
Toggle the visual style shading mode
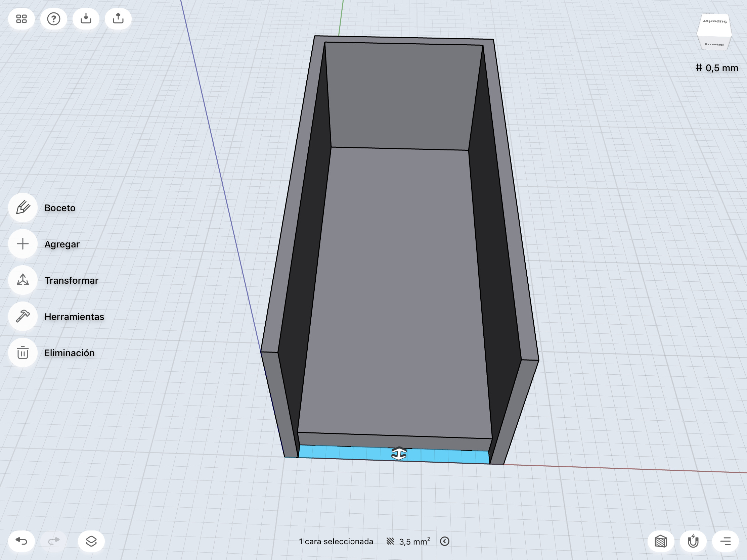[x=661, y=541]
